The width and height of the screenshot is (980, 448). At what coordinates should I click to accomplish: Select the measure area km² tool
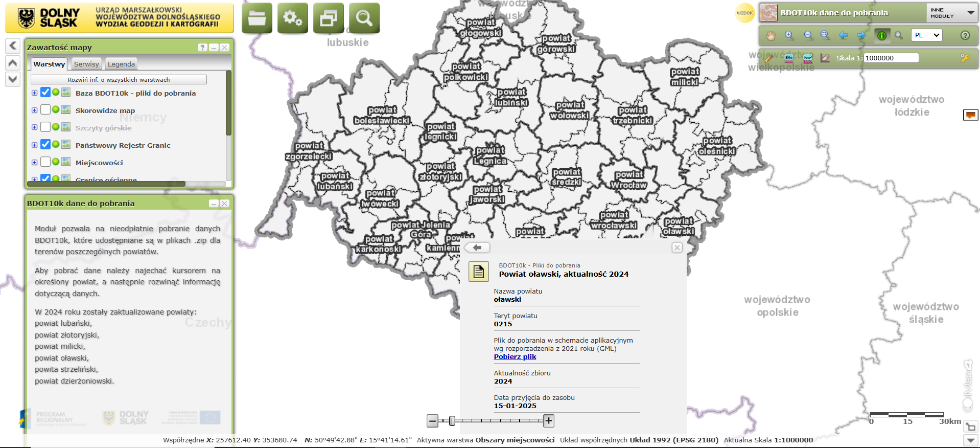tap(807, 58)
